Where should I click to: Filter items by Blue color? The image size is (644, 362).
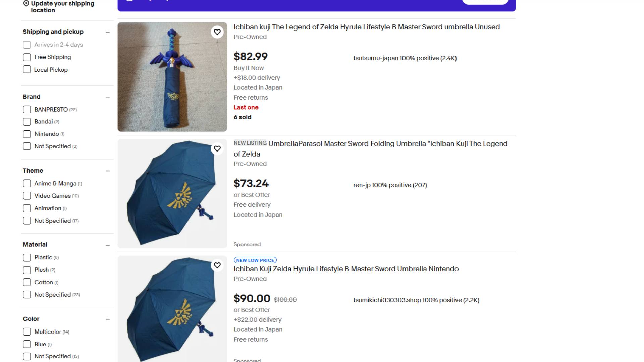pos(27,344)
